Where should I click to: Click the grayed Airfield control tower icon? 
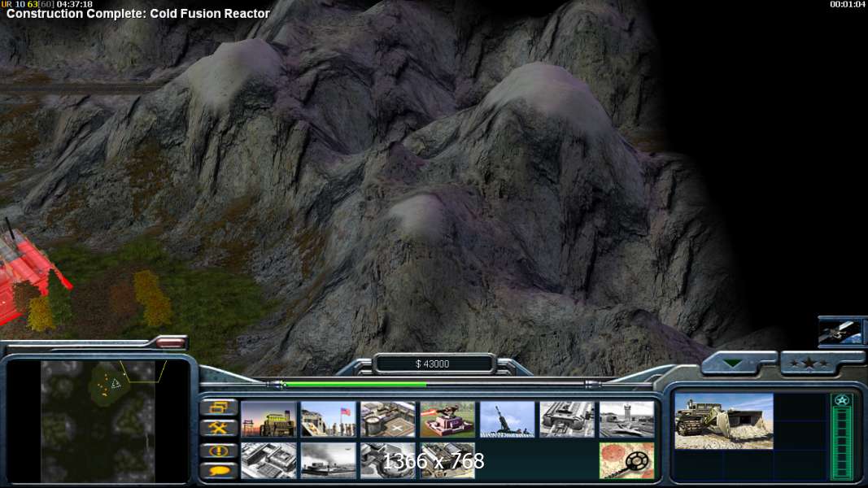[627, 419]
